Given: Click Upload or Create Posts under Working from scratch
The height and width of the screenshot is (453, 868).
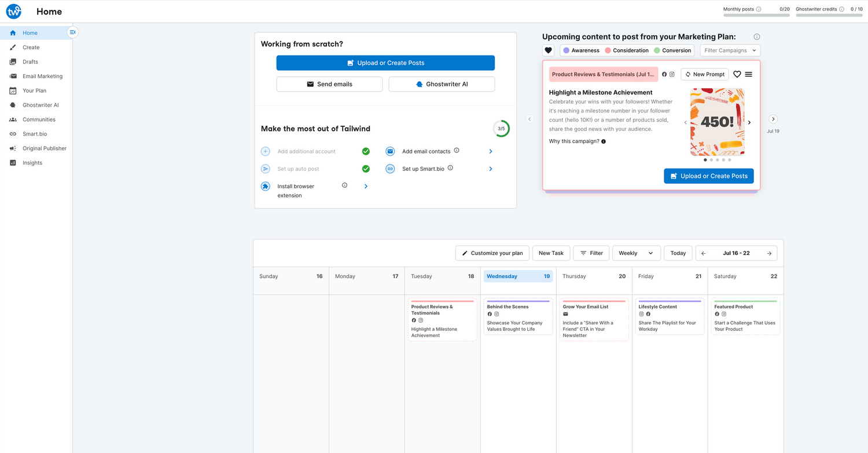Looking at the screenshot, I should pyautogui.click(x=385, y=63).
